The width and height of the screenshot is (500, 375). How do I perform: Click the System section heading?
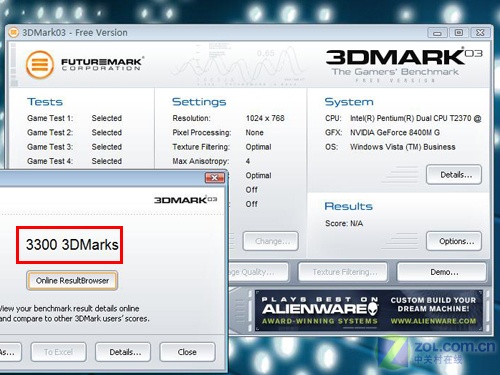[x=349, y=102]
